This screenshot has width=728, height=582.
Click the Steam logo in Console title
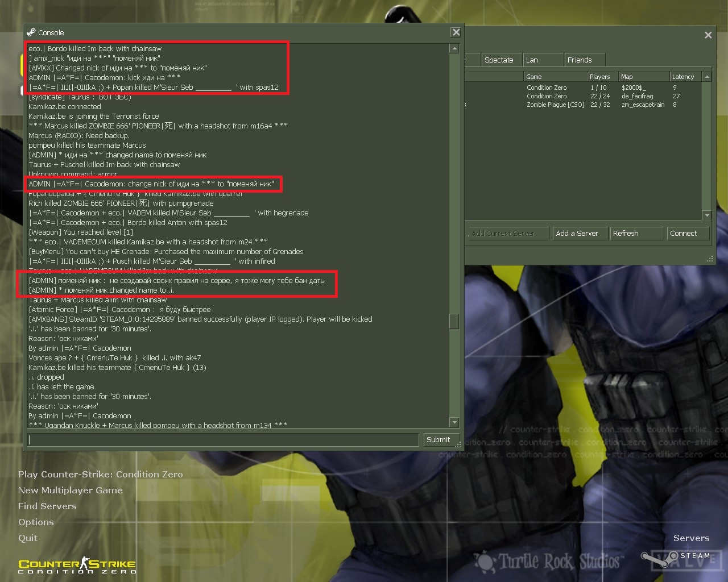pyautogui.click(x=31, y=32)
